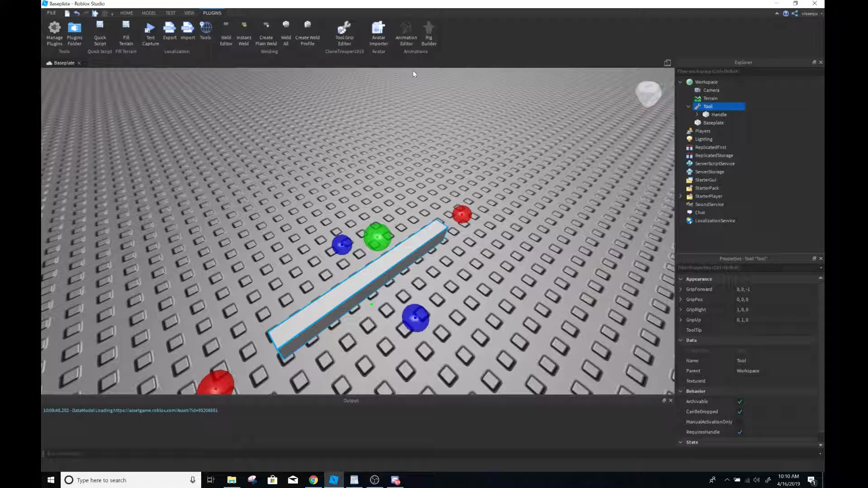Switch to the MODEL ribbon tab
The height and width of the screenshot is (488, 868).
(x=149, y=13)
